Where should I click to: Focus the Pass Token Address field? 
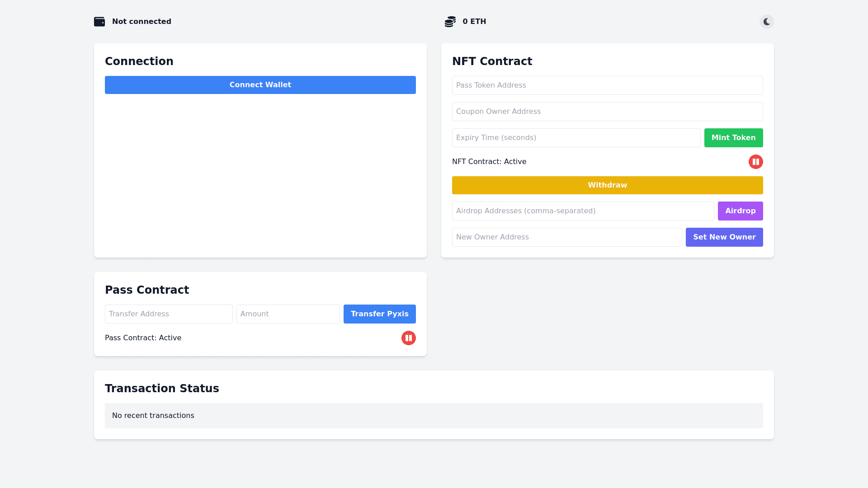click(607, 85)
